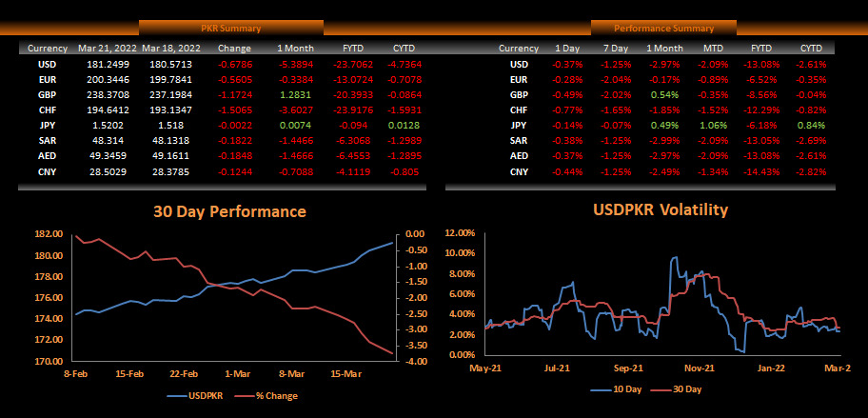The image size is (868, 418).
Task: Click the USD rate 181.2499 cell
Action: pos(104,65)
